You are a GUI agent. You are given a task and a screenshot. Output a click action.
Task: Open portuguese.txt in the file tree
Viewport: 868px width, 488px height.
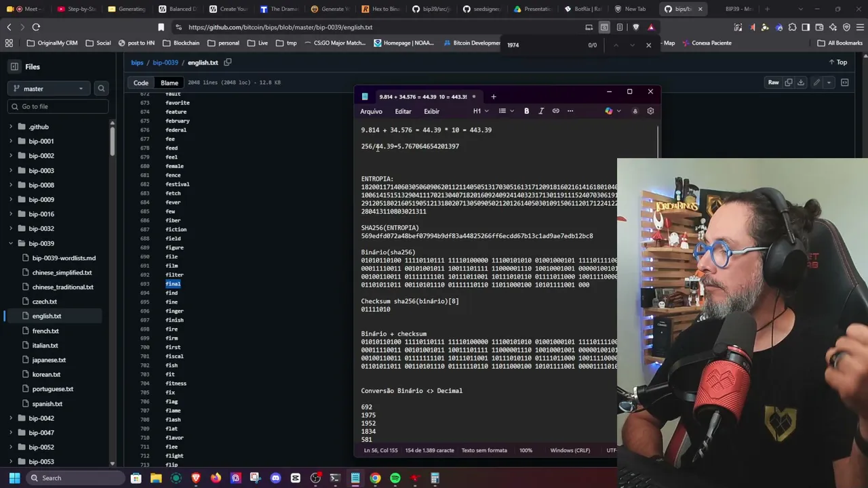53,389
